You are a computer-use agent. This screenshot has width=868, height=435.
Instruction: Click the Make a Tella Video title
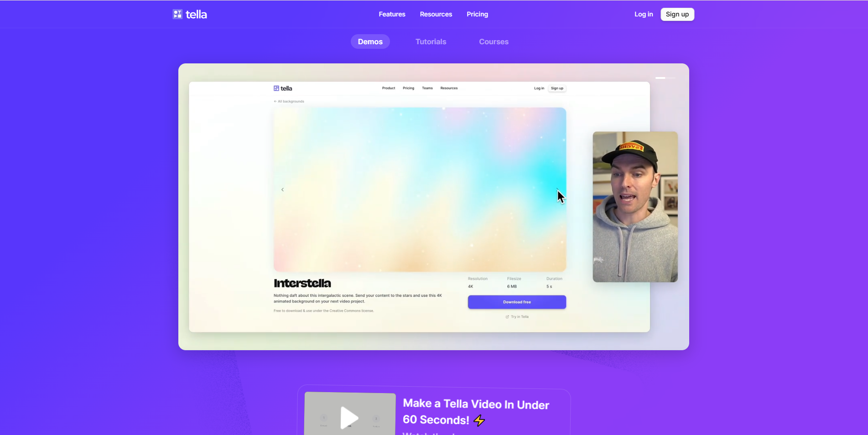476,411
